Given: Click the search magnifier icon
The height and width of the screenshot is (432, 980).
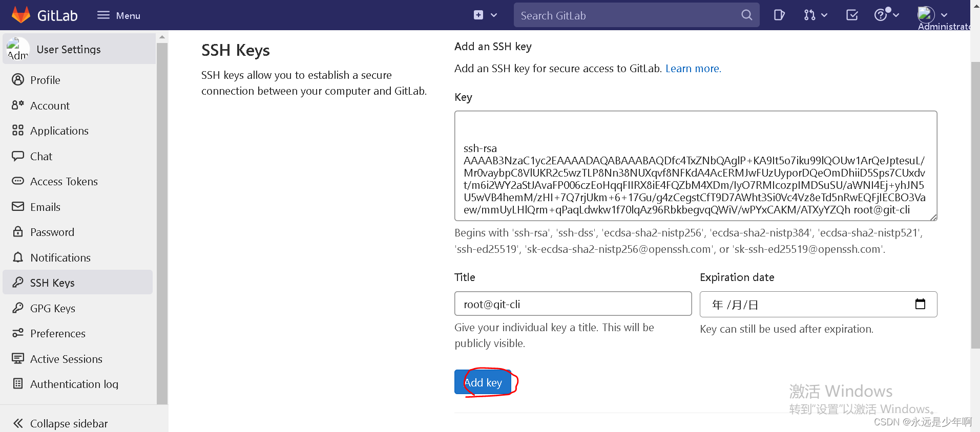Looking at the screenshot, I should click(746, 15).
